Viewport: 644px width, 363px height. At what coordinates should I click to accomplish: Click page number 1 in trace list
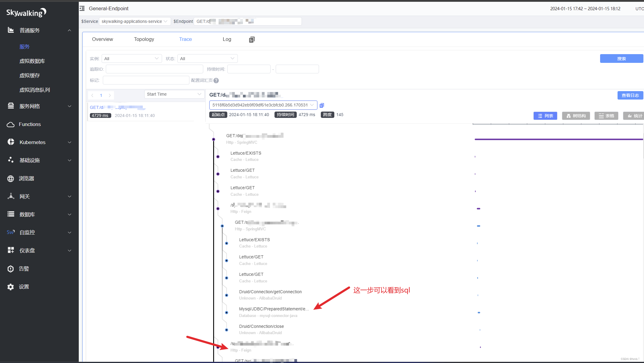(101, 95)
